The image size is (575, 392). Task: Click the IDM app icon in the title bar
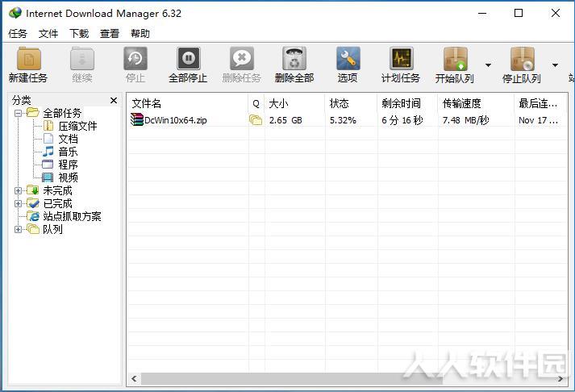15,13
